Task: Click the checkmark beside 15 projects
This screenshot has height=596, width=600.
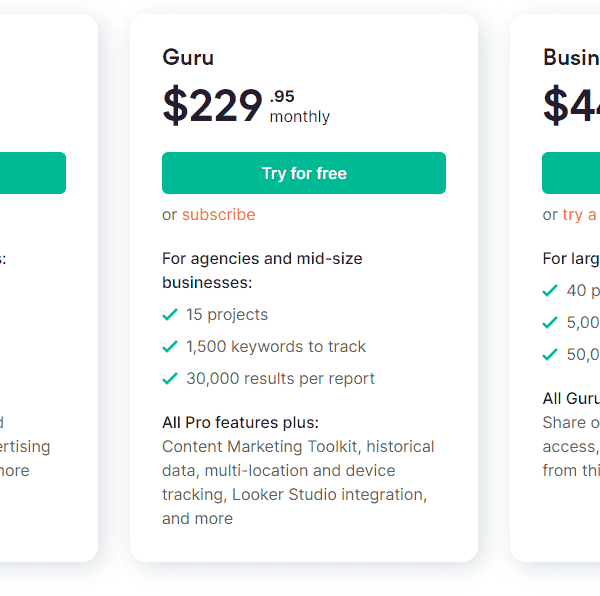Action: 170,314
